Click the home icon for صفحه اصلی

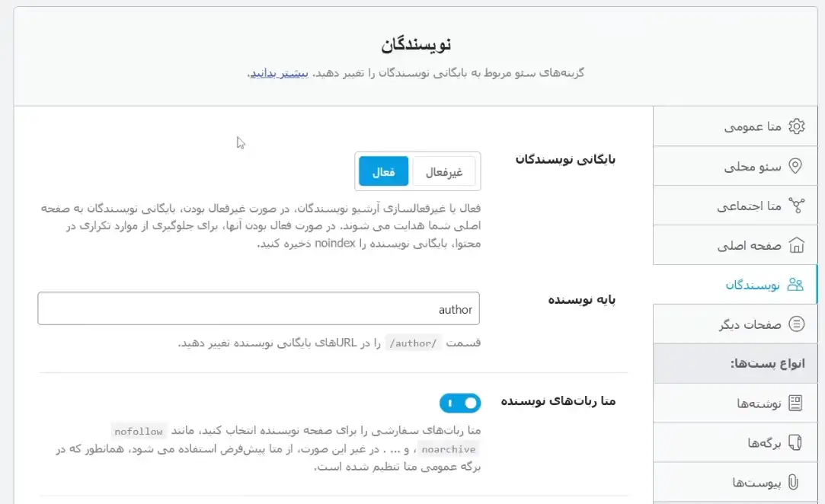pyautogui.click(x=796, y=245)
